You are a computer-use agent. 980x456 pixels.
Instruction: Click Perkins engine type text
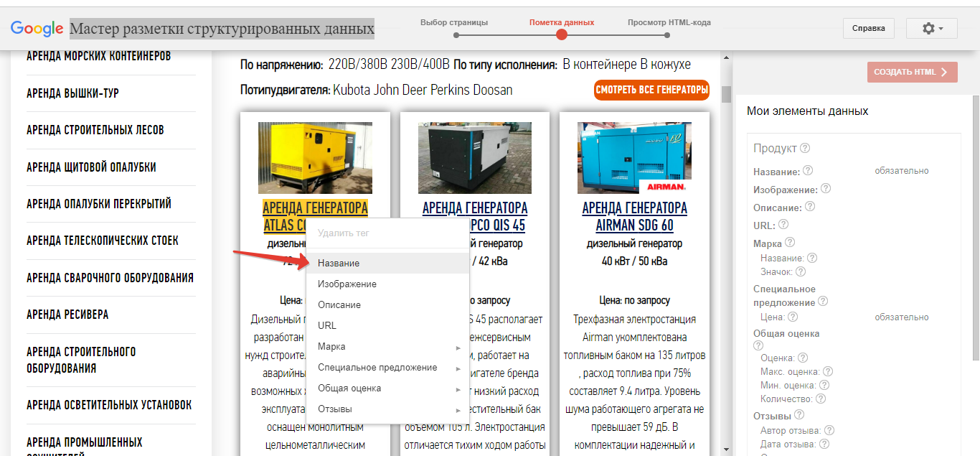coord(451,90)
